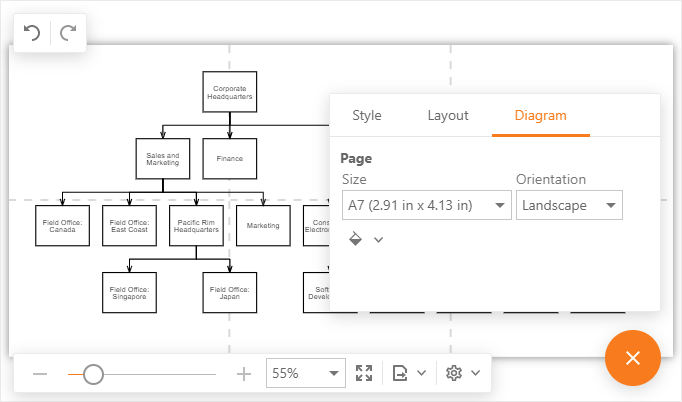Undo the last diagram change
This screenshot has height=402, width=682.
[x=32, y=33]
